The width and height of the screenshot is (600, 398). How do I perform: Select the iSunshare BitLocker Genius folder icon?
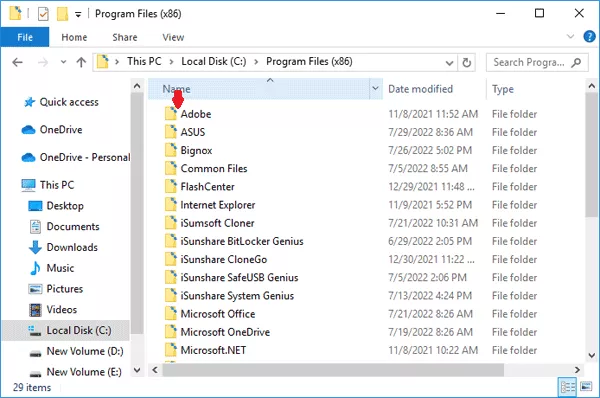click(171, 241)
